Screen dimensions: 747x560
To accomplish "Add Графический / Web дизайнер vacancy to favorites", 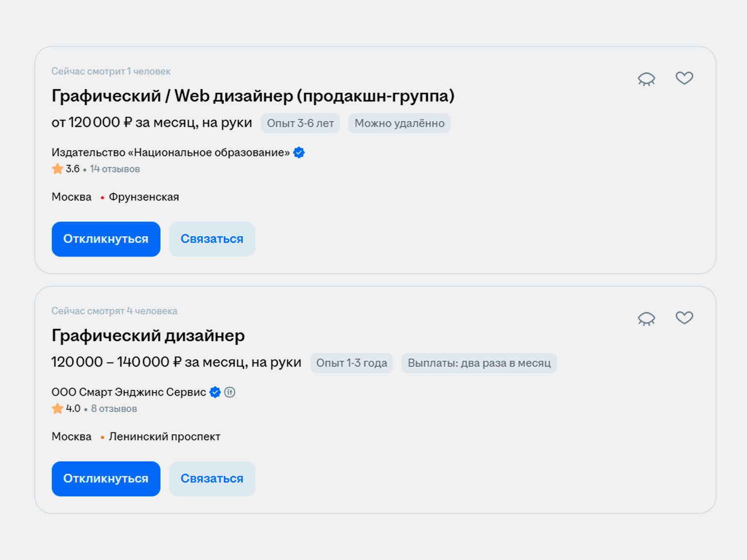I will point(684,78).
